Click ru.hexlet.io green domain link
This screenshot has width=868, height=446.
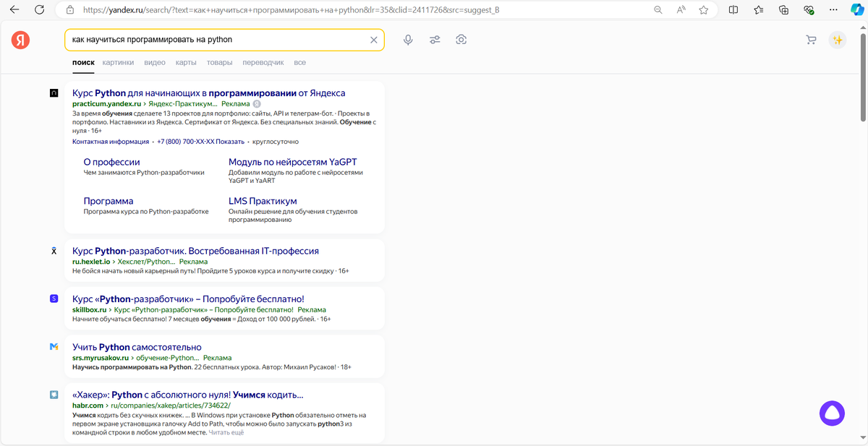(x=91, y=262)
